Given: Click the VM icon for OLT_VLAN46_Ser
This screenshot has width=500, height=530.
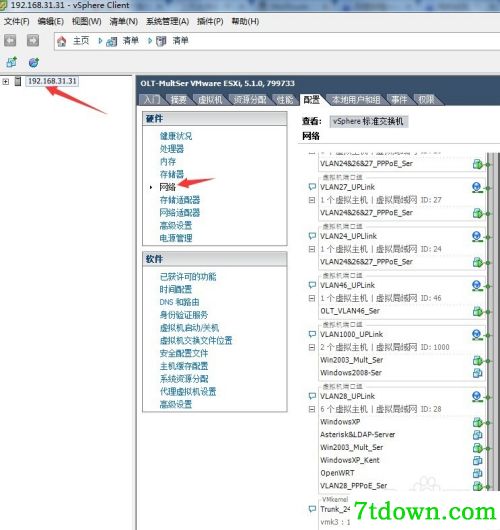Looking at the screenshot, I should coord(477,311).
